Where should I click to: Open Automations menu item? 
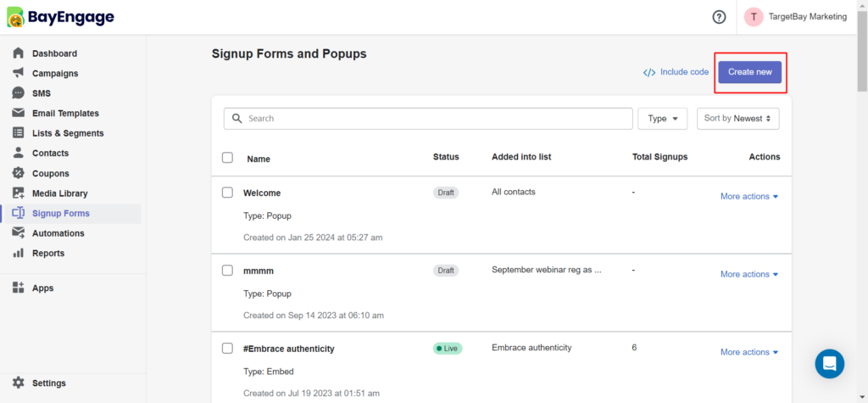tap(58, 233)
